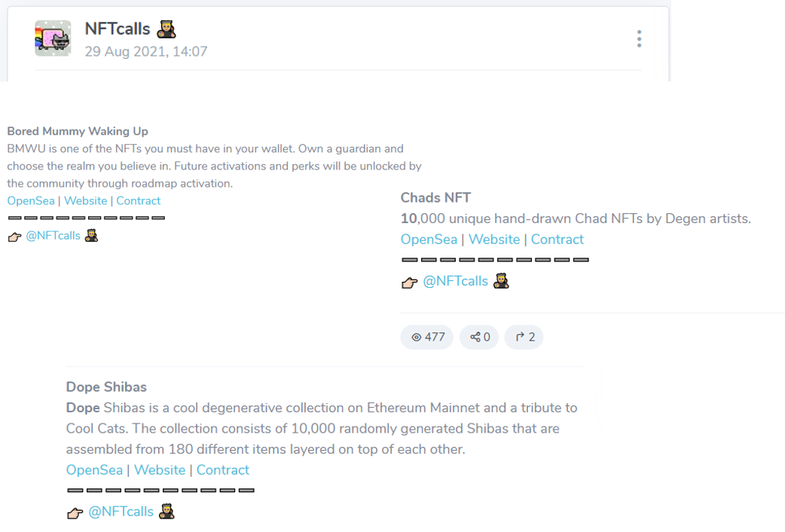Viewport: 785px width, 532px height.
Task: Open the Chads NFT Contract link
Action: (x=557, y=240)
